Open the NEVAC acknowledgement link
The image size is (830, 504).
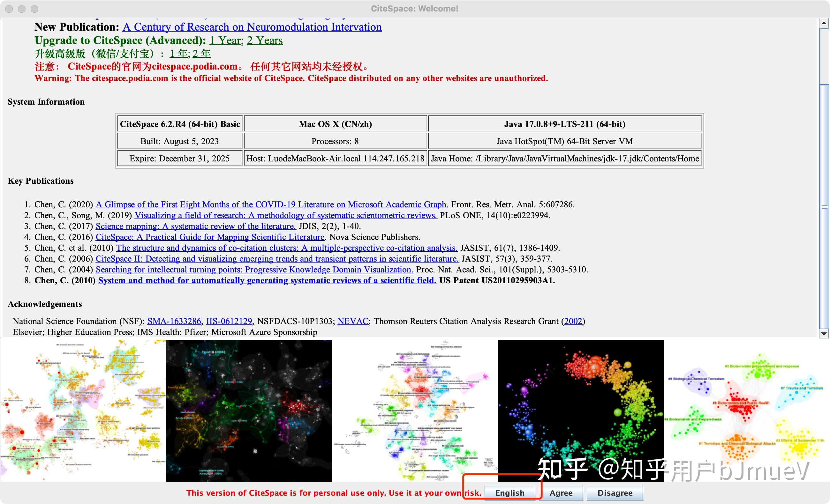point(353,321)
